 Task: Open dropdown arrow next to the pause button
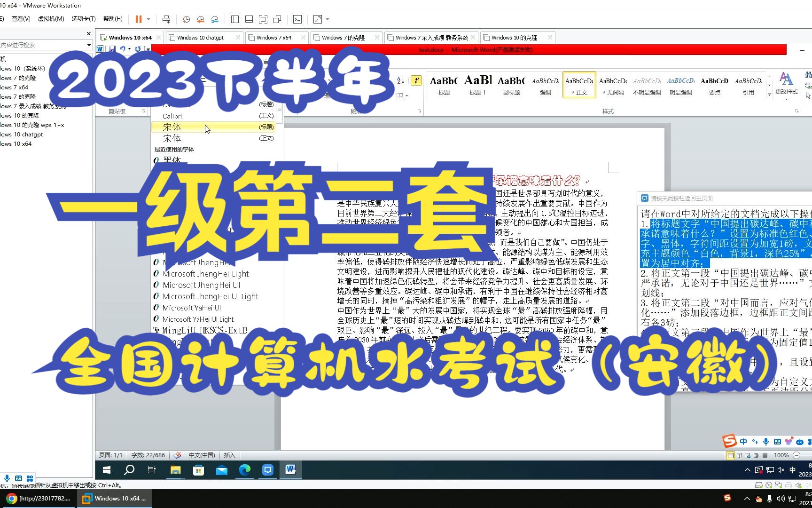[148, 19]
